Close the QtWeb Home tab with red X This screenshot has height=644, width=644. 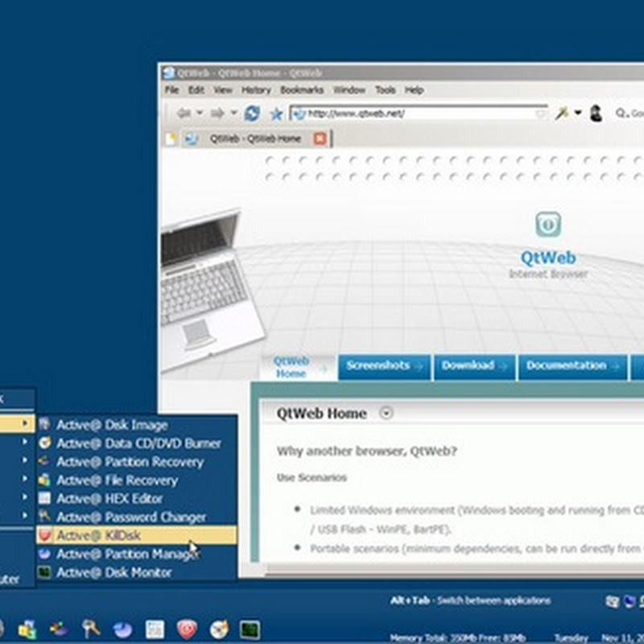point(320,138)
